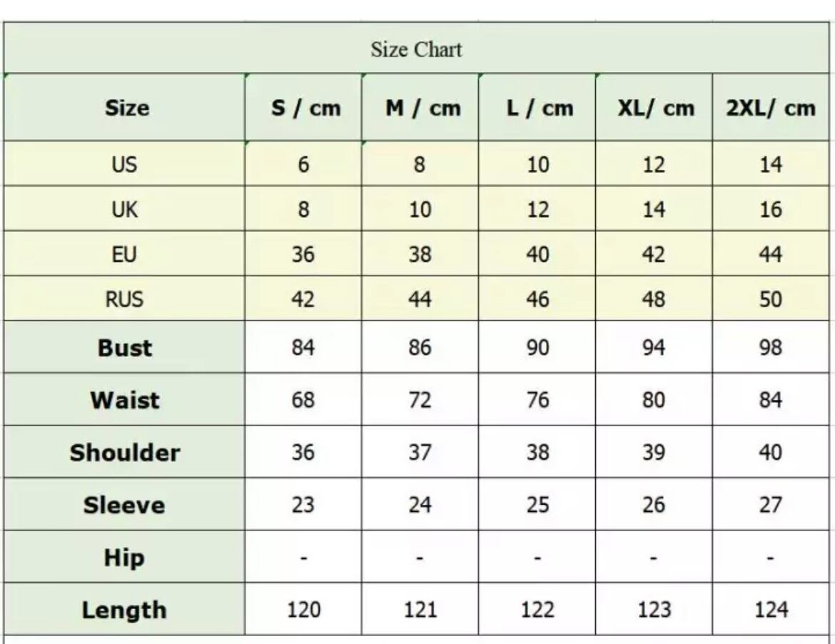The width and height of the screenshot is (835, 644).
Task: Select the Hip dash cell under M
Action: pyautogui.click(x=420, y=558)
